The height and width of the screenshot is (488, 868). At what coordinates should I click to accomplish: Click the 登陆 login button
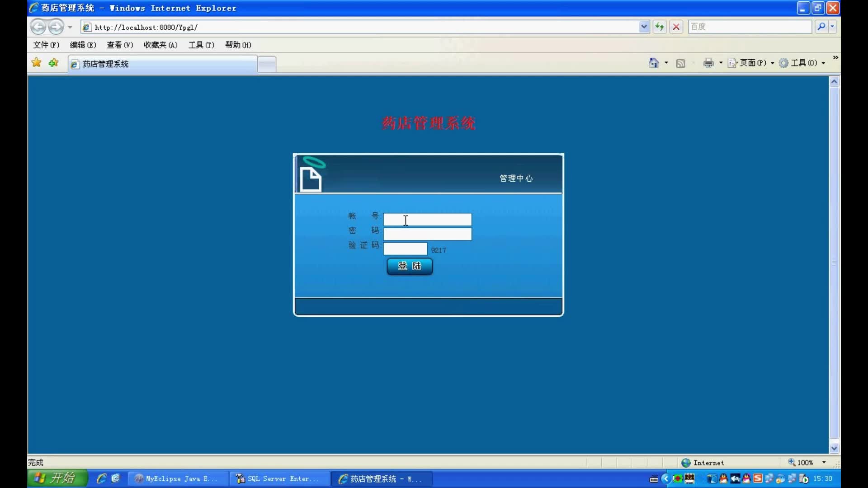pyautogui.click(x=410, y=266)
